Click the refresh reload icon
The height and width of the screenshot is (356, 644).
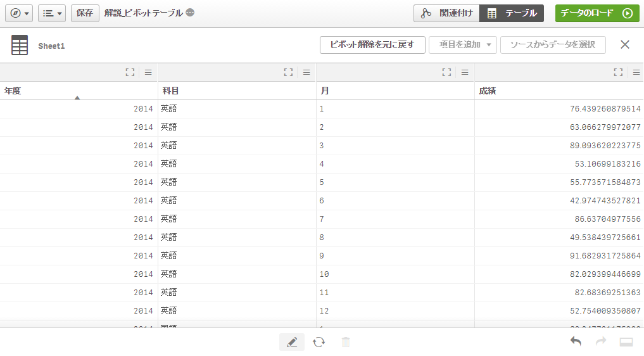pos(319,342)
